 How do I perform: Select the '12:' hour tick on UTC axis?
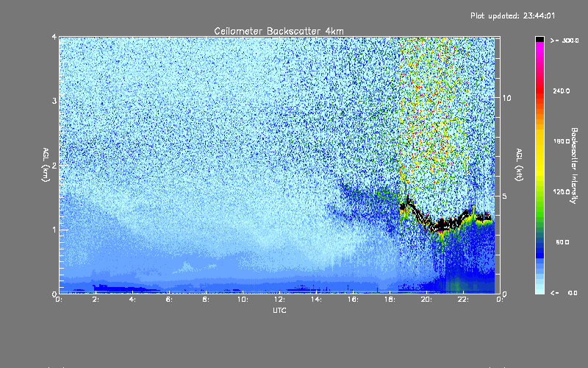[x=279, y=300]
